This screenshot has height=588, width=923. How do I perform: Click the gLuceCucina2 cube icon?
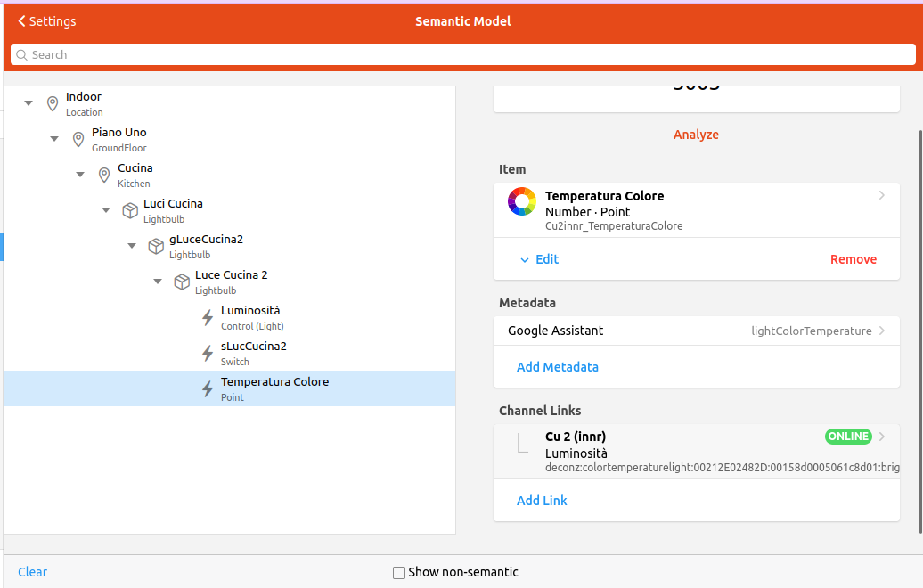pos(156,246)
